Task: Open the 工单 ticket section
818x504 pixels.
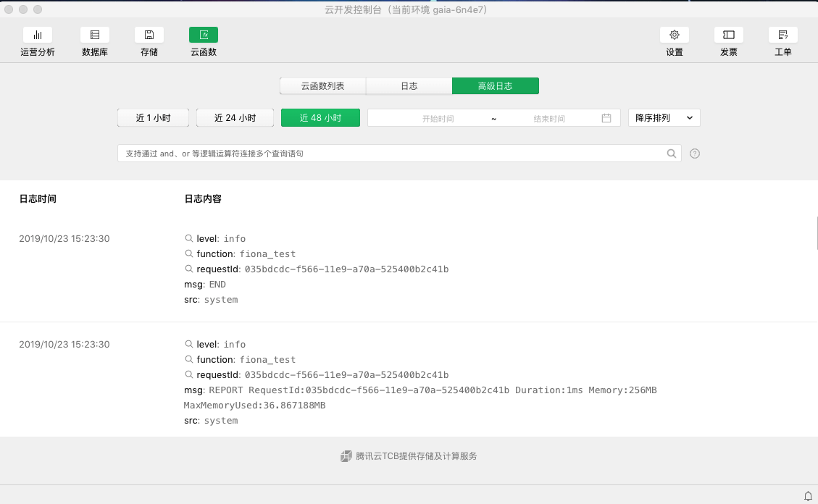Action: coord(782,41)
